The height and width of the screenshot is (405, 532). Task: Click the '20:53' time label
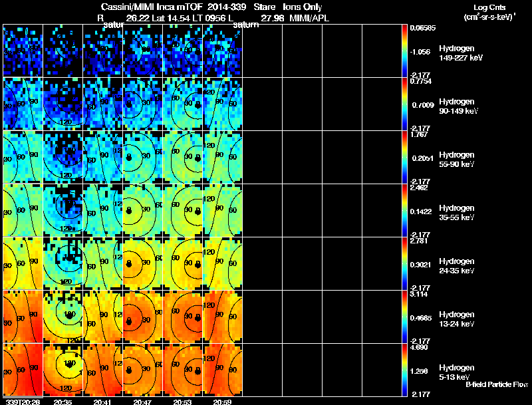(182, 402)
